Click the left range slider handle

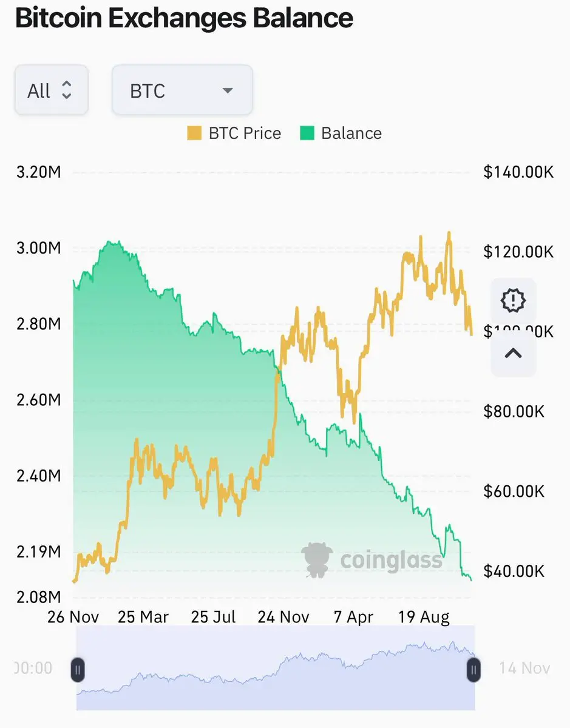click(78, 669)
